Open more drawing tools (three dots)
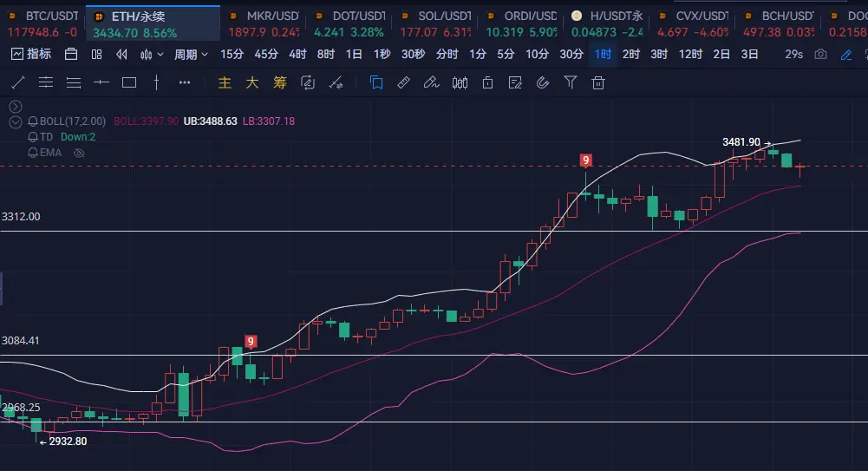The height and width of the screenshot is (471, 868). (185, 82)
